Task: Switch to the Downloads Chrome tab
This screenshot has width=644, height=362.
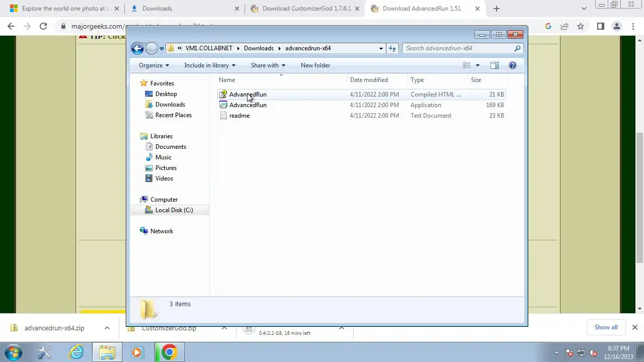Action: coord(184,9)
